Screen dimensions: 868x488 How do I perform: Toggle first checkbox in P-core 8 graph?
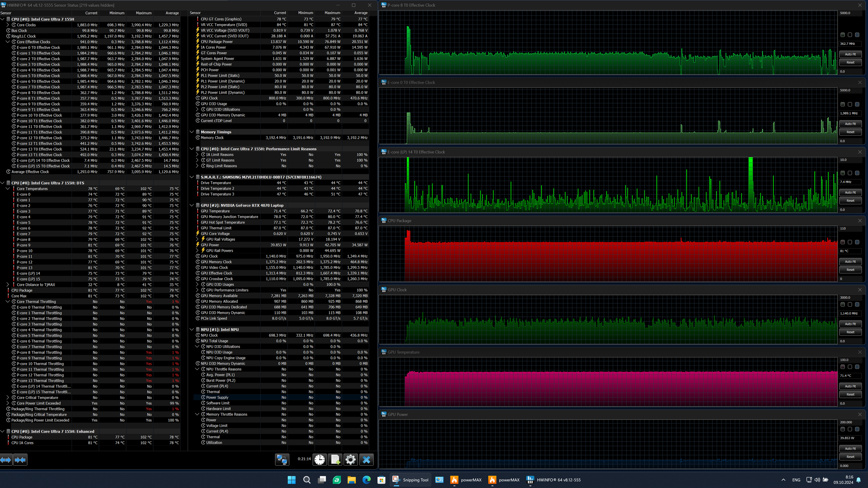pos(842,35)
